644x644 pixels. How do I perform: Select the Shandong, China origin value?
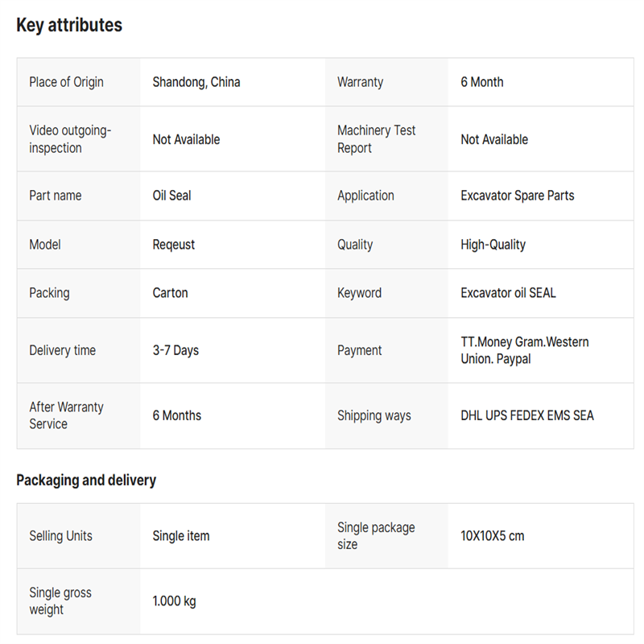196,82
